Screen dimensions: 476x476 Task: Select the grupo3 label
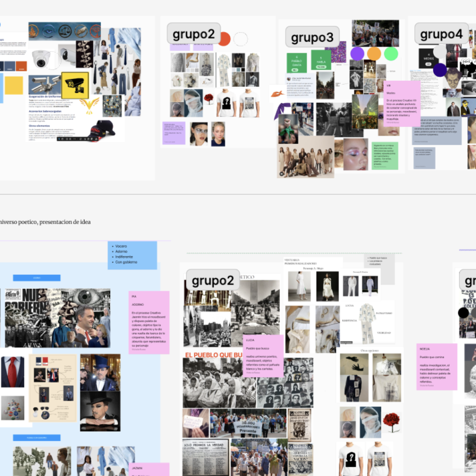pos(312,37)
